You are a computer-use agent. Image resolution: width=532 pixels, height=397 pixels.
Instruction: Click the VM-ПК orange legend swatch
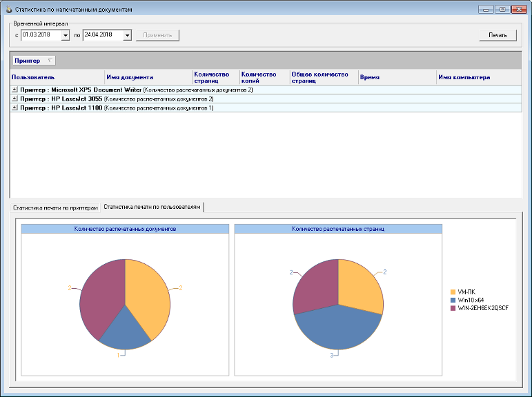[x=453, y=292]
